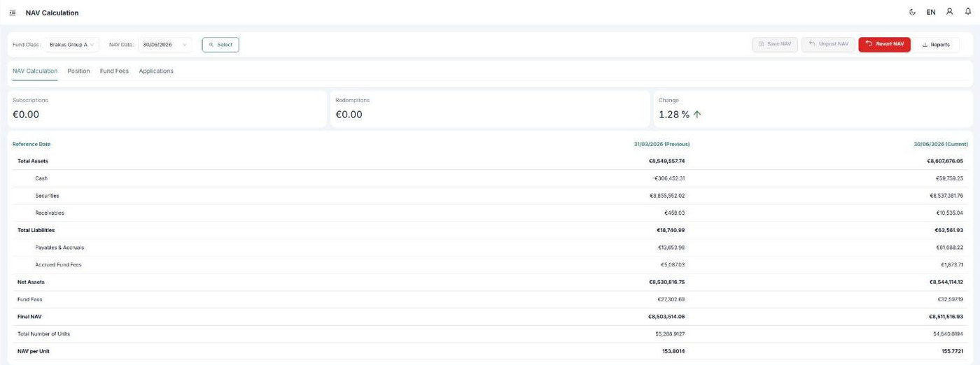Open the Reports download button
Image resolution: width=980 pixels, height=365 pixels.
[x=936, y=44]
